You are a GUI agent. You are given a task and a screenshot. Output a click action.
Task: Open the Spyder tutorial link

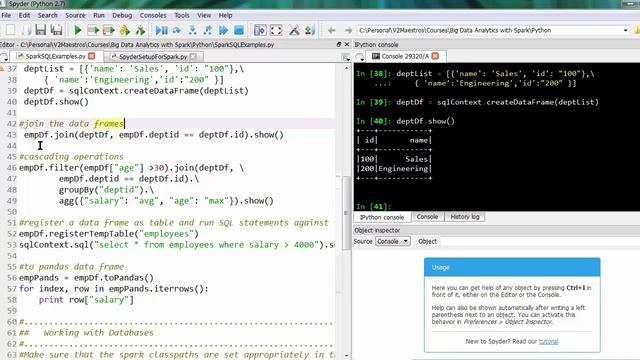click(548, 341)
